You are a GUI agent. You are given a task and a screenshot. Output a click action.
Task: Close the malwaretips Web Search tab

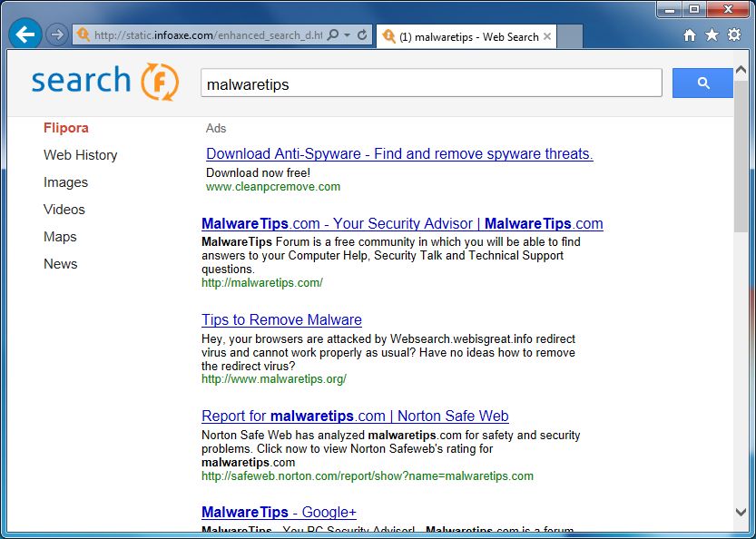point(546,36)
